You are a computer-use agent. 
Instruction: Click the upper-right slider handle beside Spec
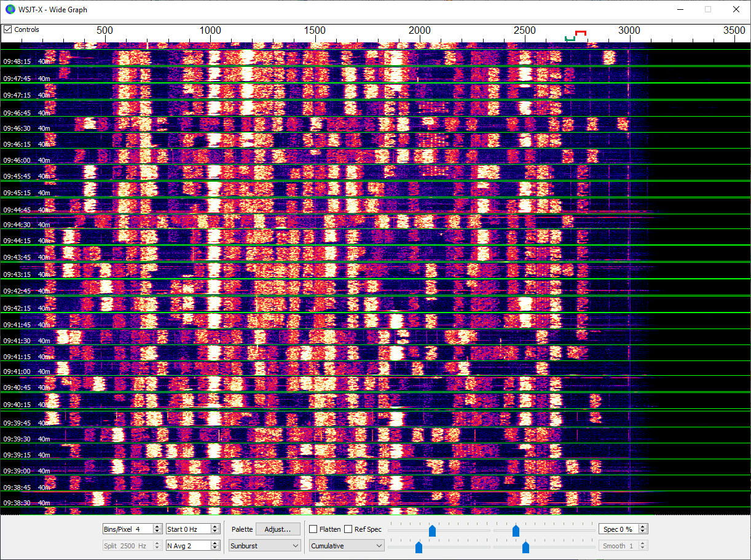516,531
